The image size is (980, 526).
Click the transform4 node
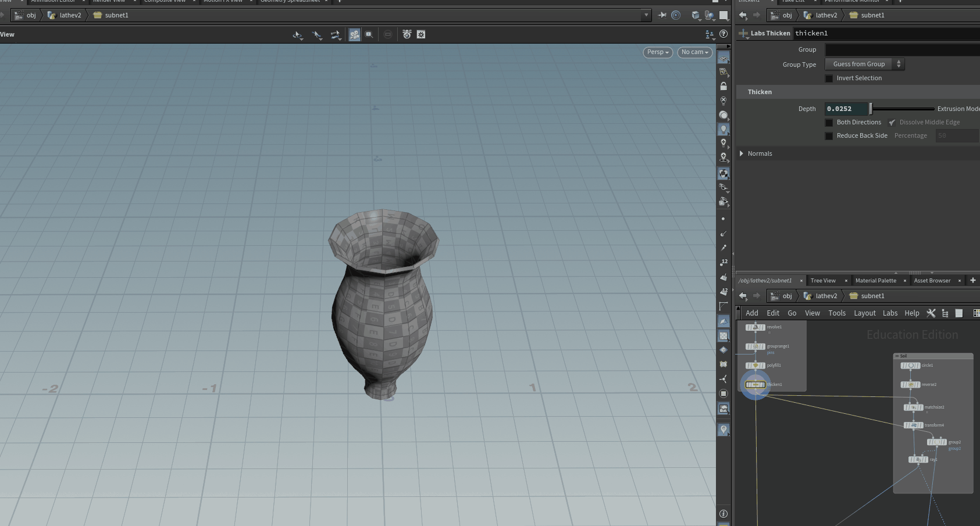pos(913,425)
